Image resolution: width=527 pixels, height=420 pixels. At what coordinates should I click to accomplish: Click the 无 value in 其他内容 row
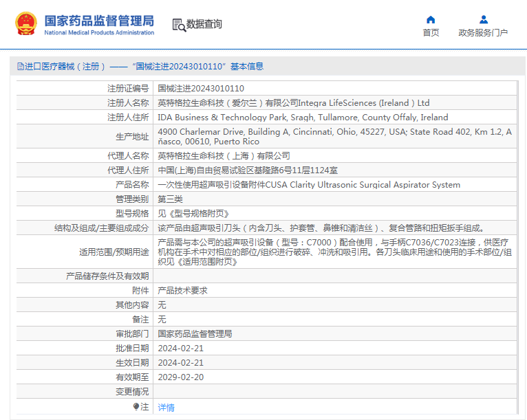point(162,305)
